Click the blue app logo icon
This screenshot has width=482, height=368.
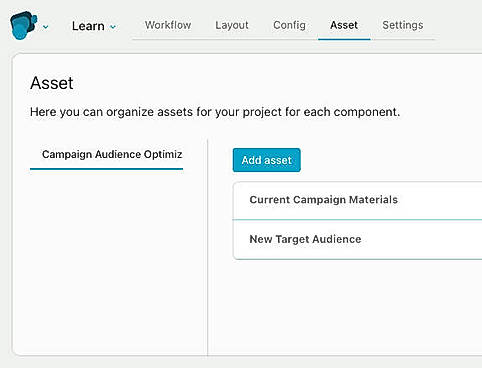pyautogui.click(x=23, y=25)
